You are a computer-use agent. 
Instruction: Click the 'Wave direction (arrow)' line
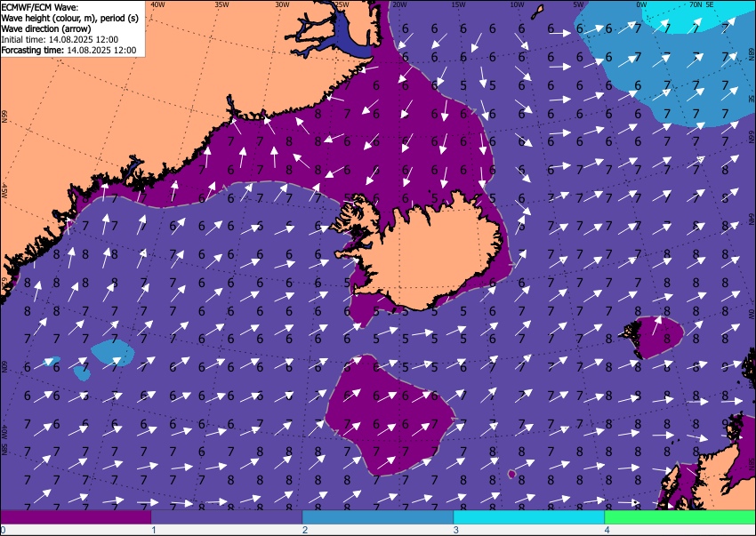tap(45, 28)
